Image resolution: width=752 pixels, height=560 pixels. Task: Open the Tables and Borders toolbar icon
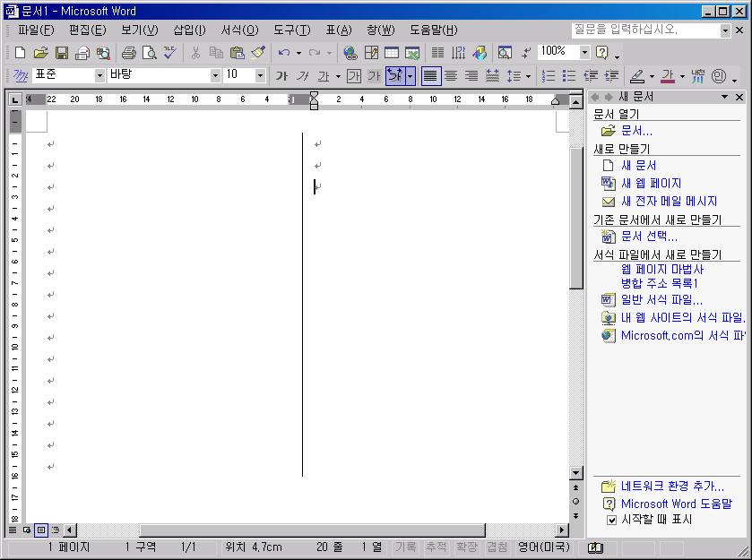371,52
